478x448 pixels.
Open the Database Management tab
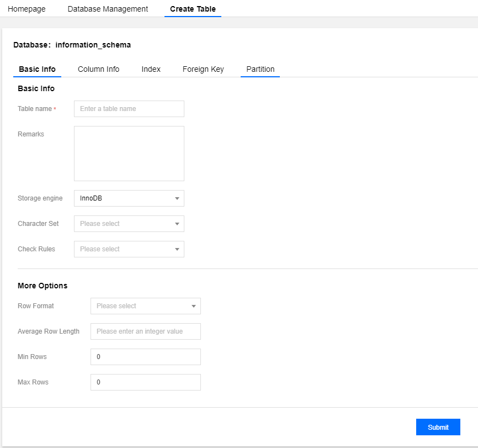pyautogui.click(x=108, y=9)
